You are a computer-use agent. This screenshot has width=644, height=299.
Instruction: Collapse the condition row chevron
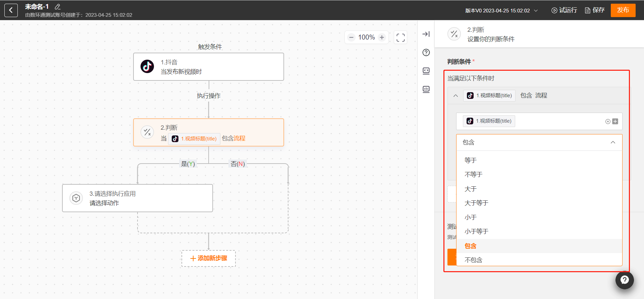point(455,96)
